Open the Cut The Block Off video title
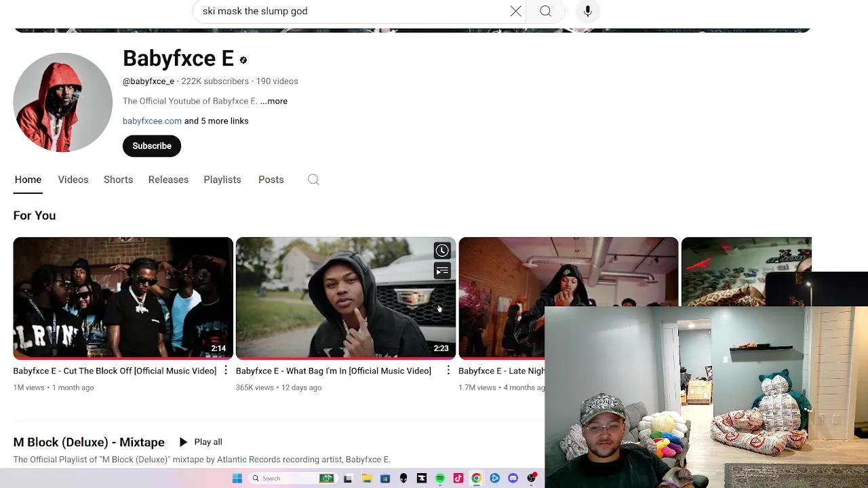 [x=115, y=371]
